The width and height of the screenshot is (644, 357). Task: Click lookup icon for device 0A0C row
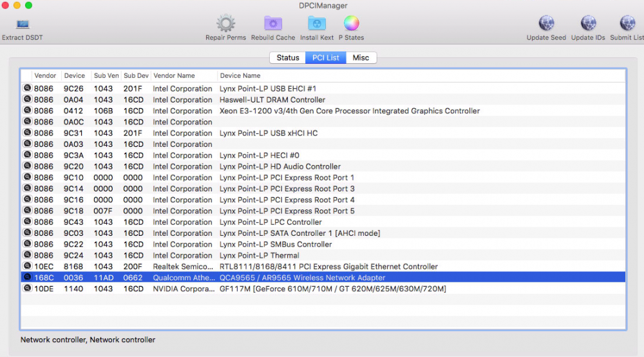click(27, 121)
